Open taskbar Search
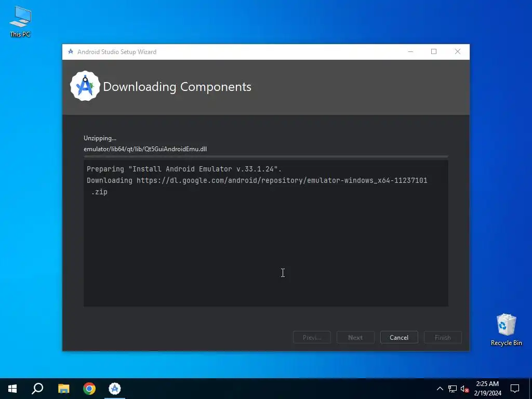 tap(37, 389)
